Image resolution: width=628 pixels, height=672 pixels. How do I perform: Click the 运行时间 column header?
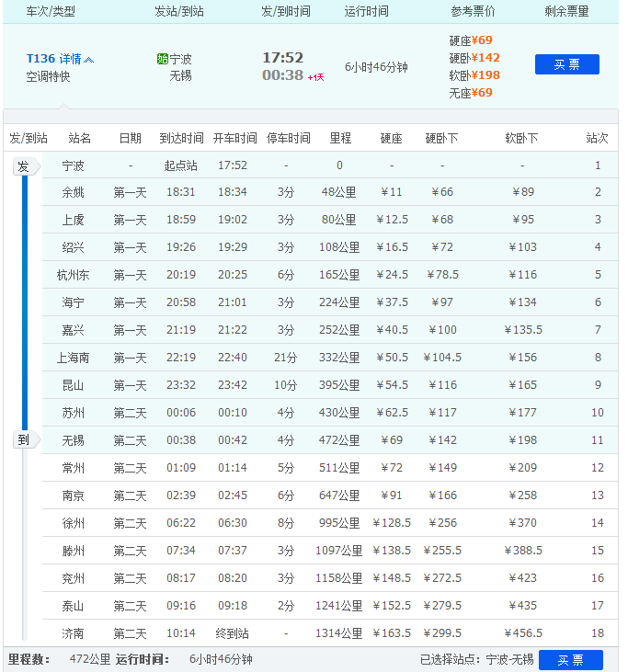(x=367, y=12)
